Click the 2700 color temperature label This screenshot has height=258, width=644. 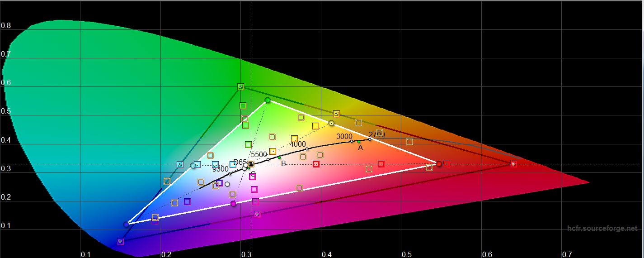(376, 134)
